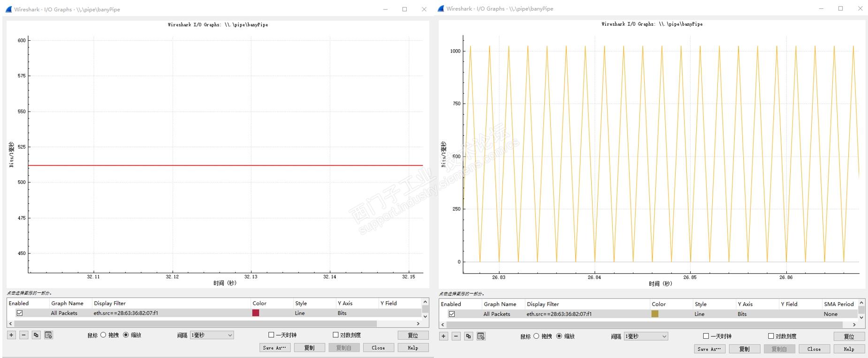Screen dimensions: 868x358
Task: Enable 对数刻度 checkbox in left window
Action: point(335,335)
